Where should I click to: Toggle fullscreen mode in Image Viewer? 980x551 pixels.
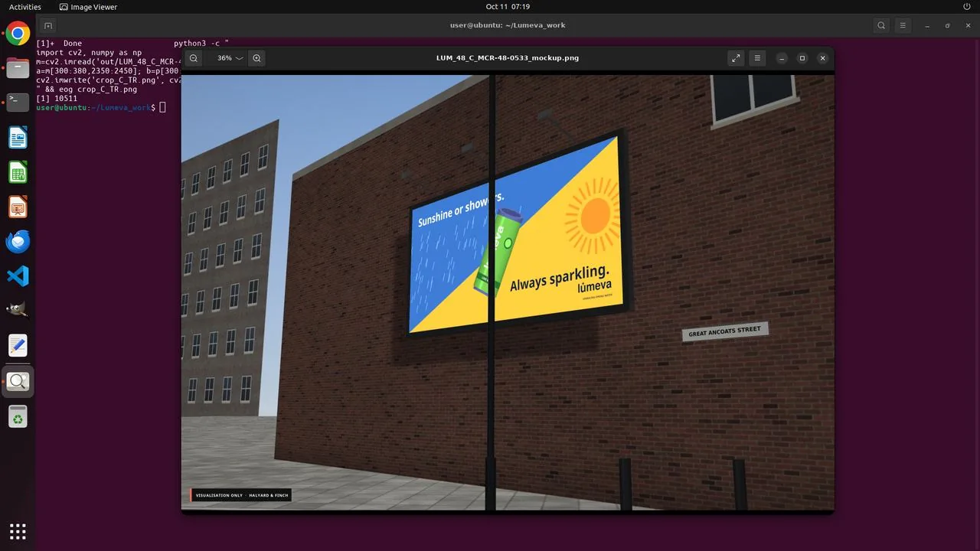pyautogui.click(x=736, y=58)
